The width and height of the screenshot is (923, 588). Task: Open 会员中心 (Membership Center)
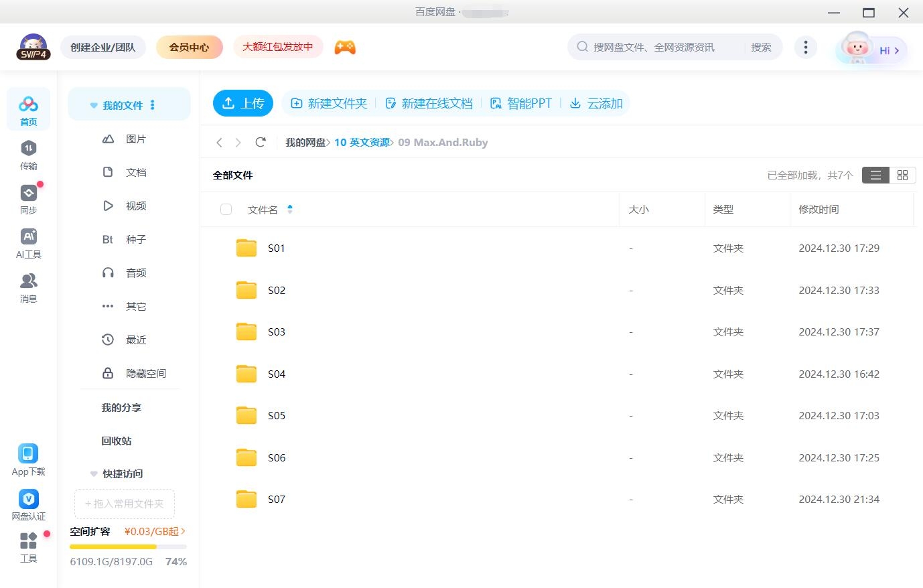tap(189, 47)
